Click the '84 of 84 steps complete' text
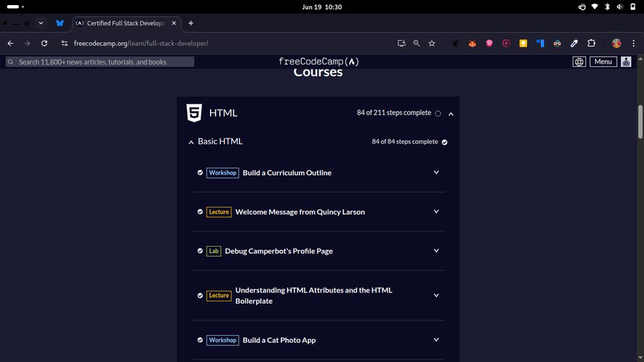Image resolution: width=644 pixels, height=362 pixels. [x=405, y=141]
